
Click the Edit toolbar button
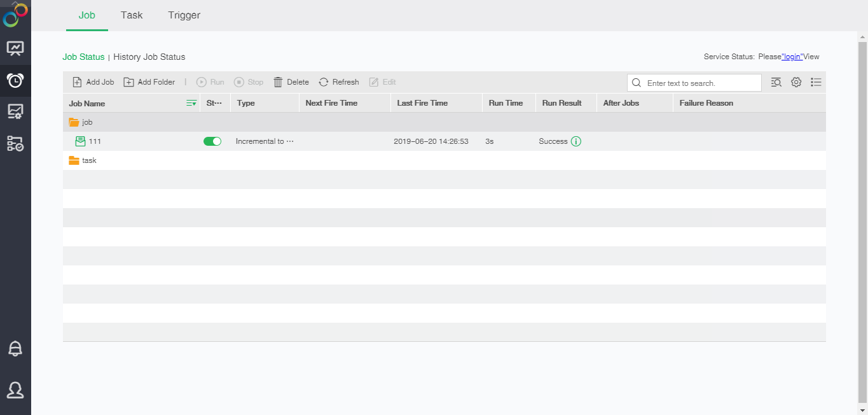tap(383, 82)
